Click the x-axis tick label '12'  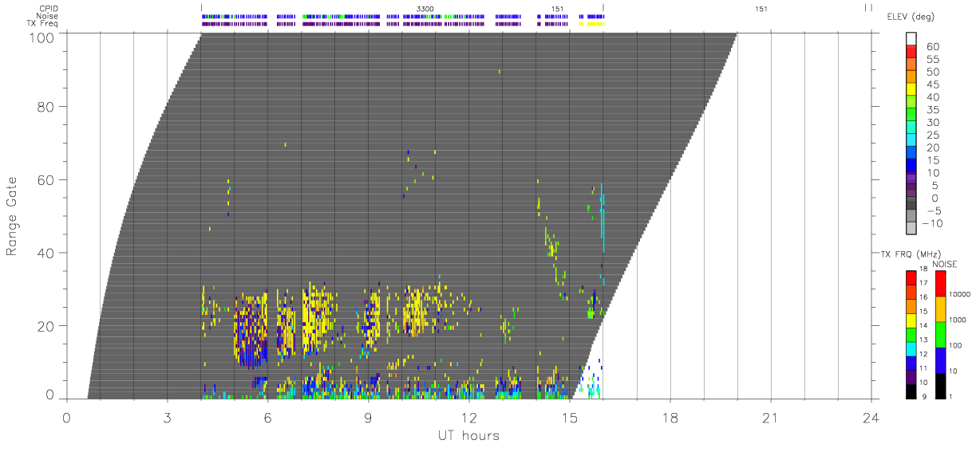coord(468,417)
